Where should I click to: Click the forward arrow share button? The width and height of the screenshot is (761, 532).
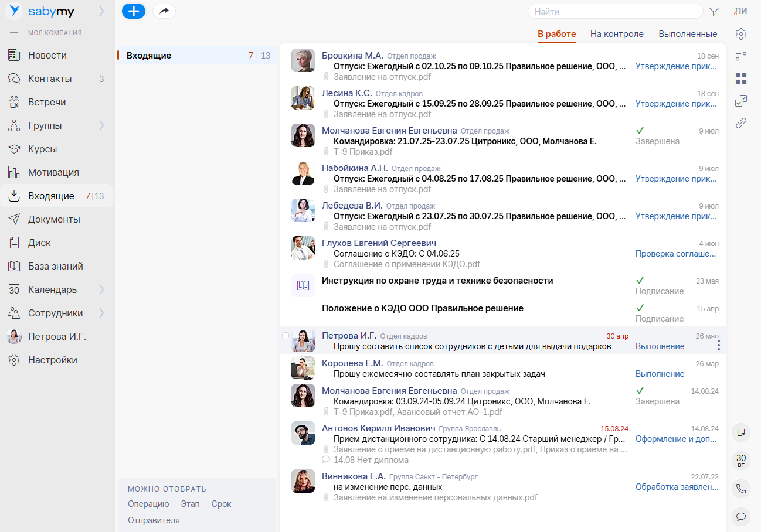[x=164, y=11]
